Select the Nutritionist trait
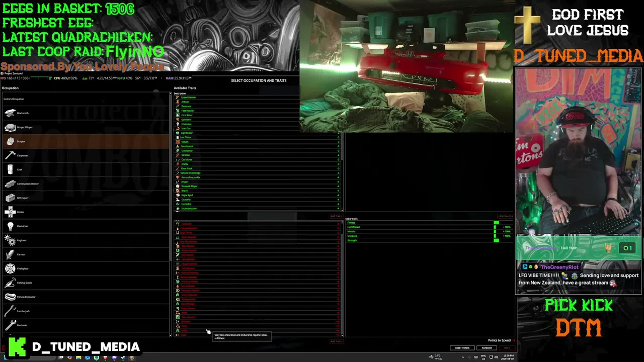This screenshot has width=644, height=362. coord(258,146)
